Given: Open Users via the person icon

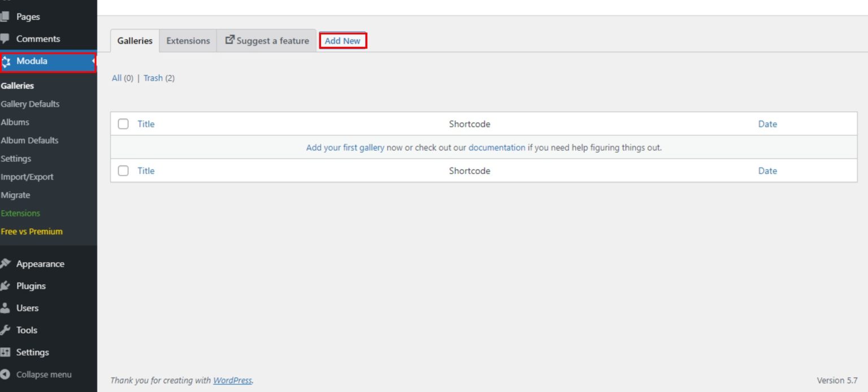Looking at the screenshot, I should point(6,308).
